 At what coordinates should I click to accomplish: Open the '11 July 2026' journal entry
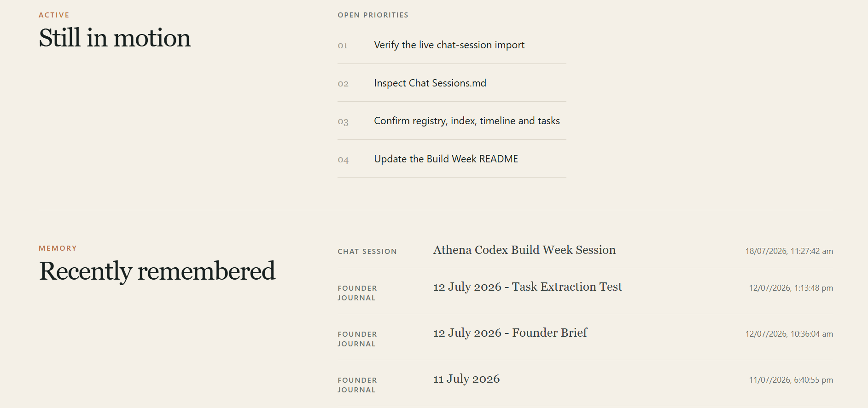click(x=466, y=379)
